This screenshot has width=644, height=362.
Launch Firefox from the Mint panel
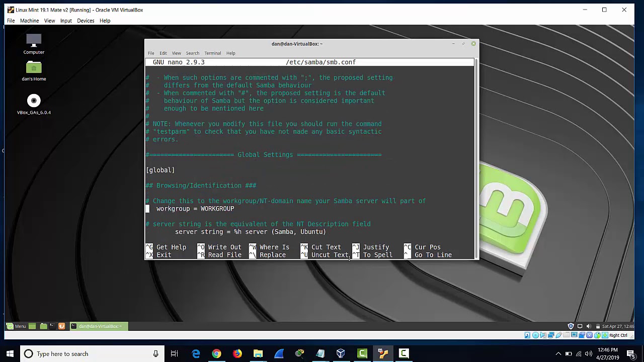pyautogui.click(x=62, y=326)
